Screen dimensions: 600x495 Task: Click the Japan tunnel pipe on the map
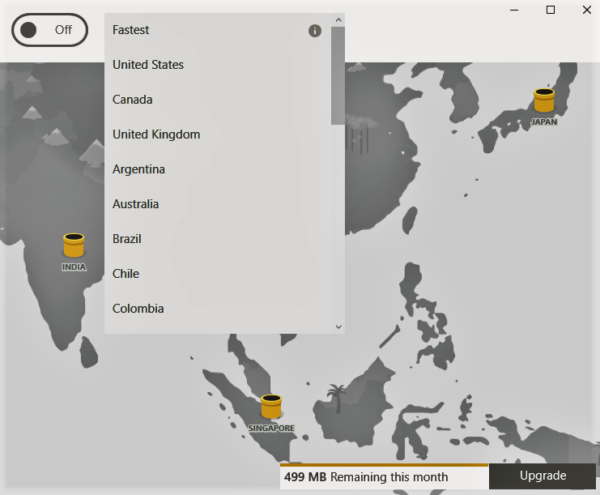544,100
